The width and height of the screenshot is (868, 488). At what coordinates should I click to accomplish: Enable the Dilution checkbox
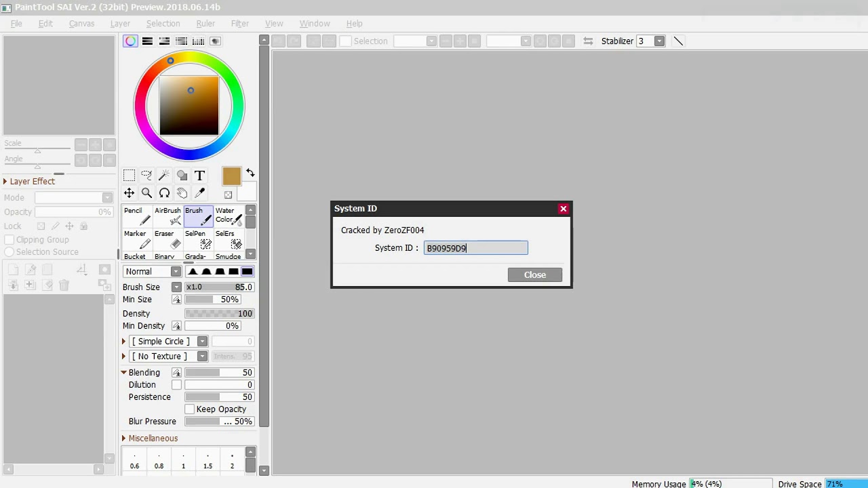point(176,385)
